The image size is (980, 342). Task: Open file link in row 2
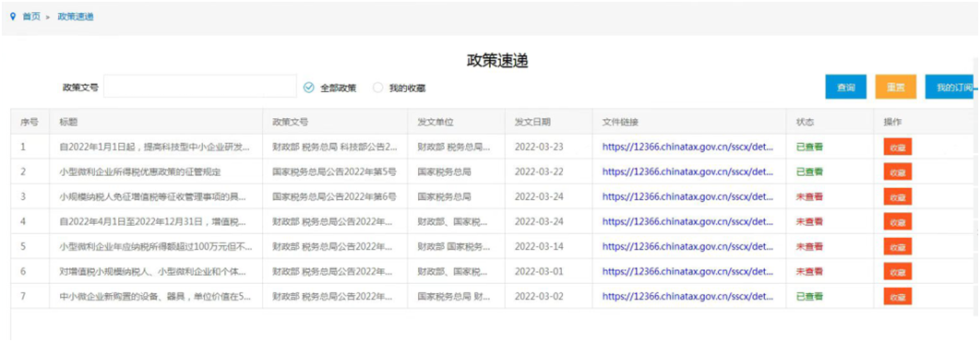[x=688, y=171]
